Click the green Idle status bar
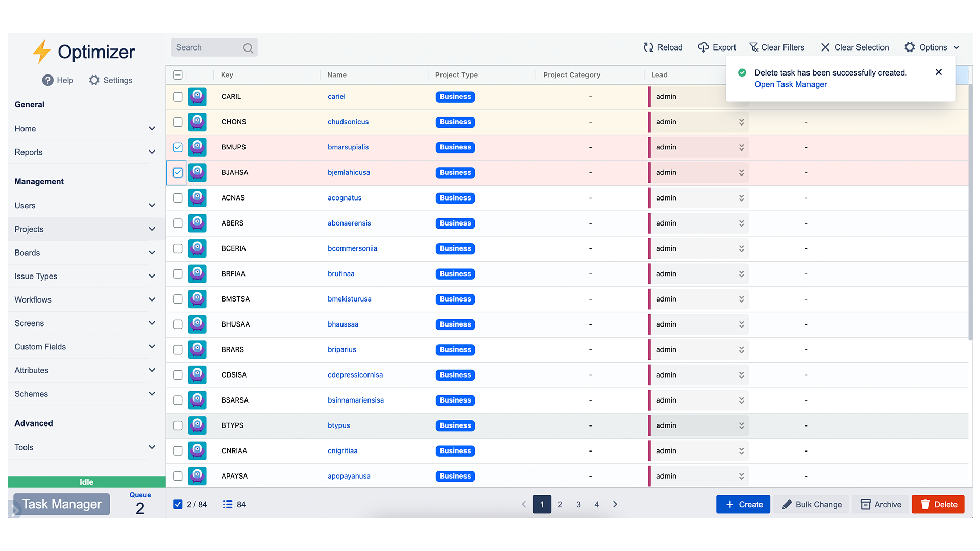Viewport: 980px width, 551px height. [86, 481]
